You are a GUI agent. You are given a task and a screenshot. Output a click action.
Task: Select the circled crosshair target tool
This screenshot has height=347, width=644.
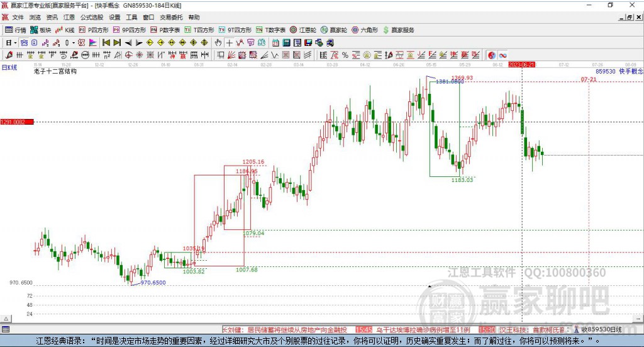click(128, 55)
